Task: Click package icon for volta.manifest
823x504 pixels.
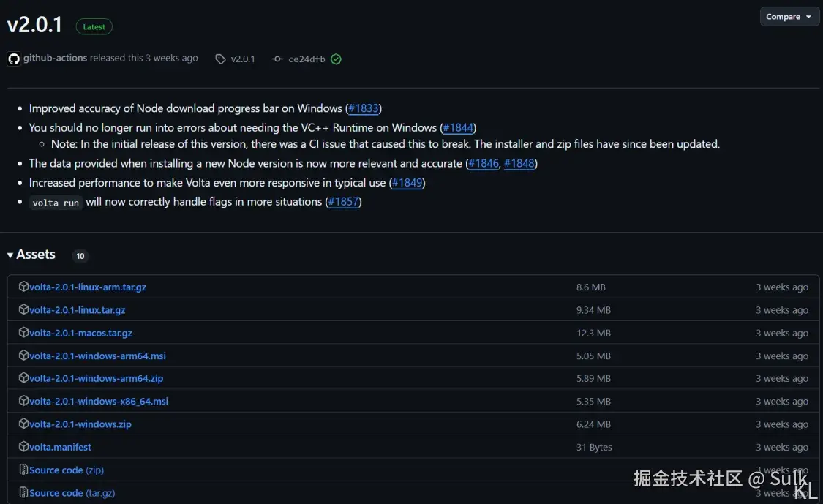Action: (x=23, y=446)
